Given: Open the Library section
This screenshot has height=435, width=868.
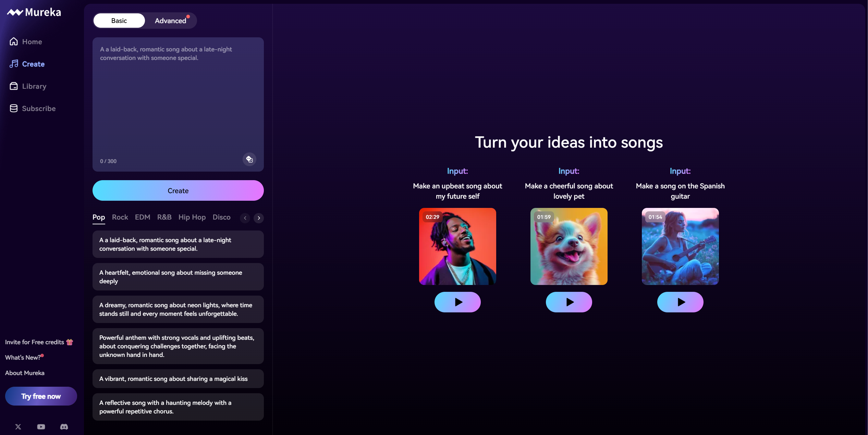Looking at the screenshot, I should click(x=28, y=86).
